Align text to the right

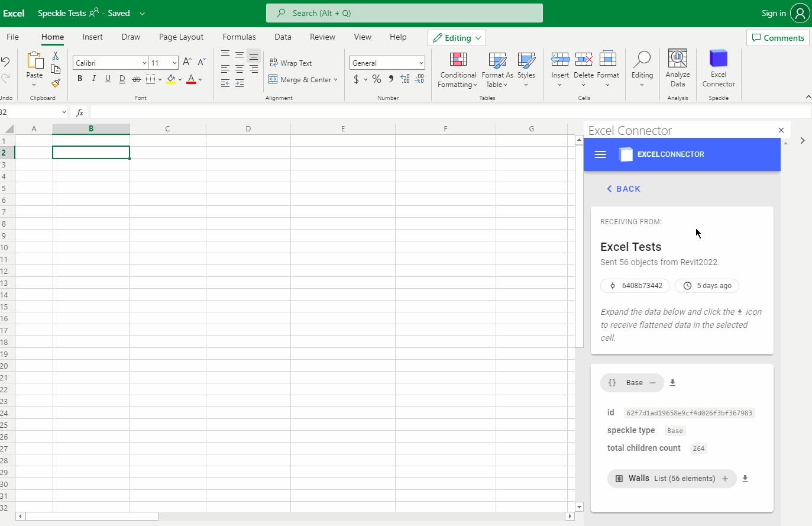(254, 69)
